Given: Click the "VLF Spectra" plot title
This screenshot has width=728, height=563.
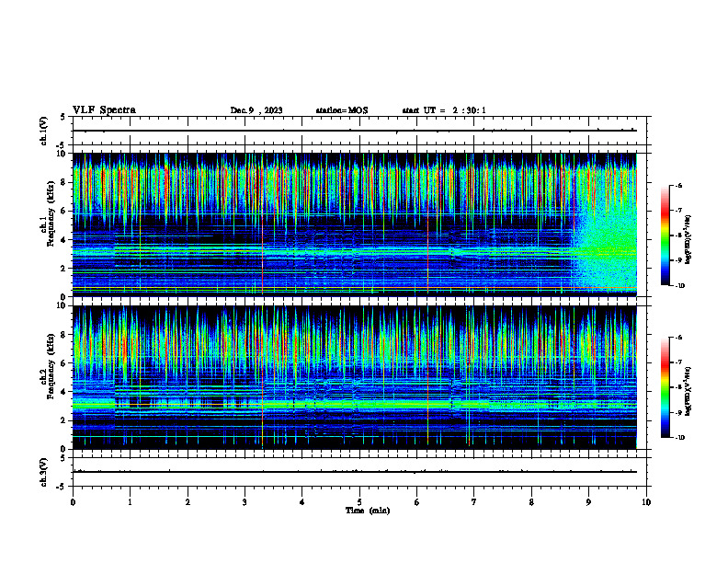Looking at the screenshot, I should 104,110.
